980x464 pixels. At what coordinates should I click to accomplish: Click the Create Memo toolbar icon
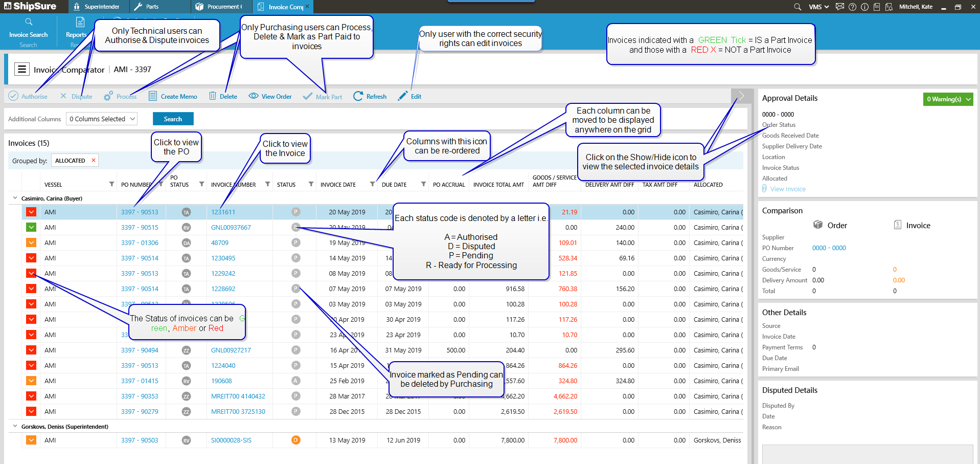[x=153, y=96]
